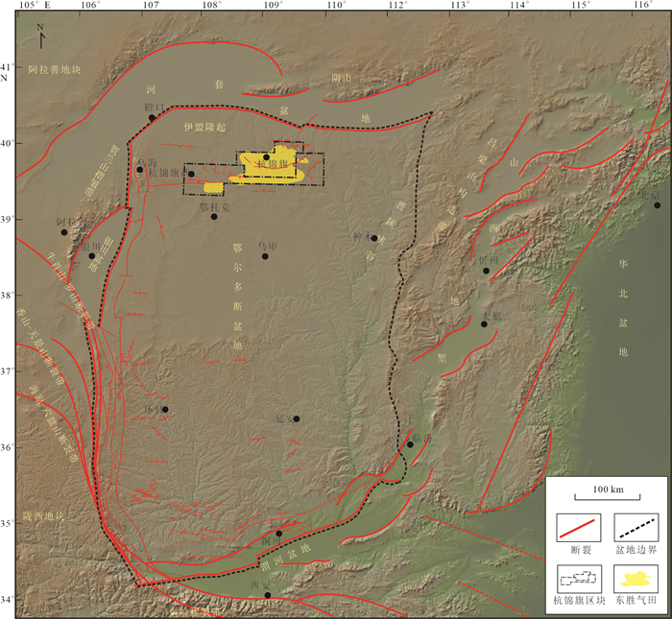
Task: Click the city dot inside the large yellow gas field
Action: click(x=266, y=157)
